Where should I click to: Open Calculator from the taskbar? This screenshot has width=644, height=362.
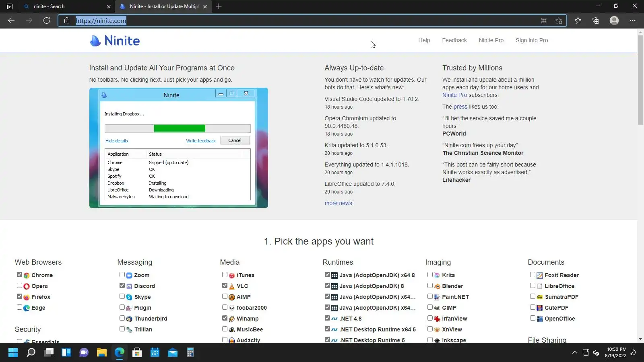(x=190, y=353)
